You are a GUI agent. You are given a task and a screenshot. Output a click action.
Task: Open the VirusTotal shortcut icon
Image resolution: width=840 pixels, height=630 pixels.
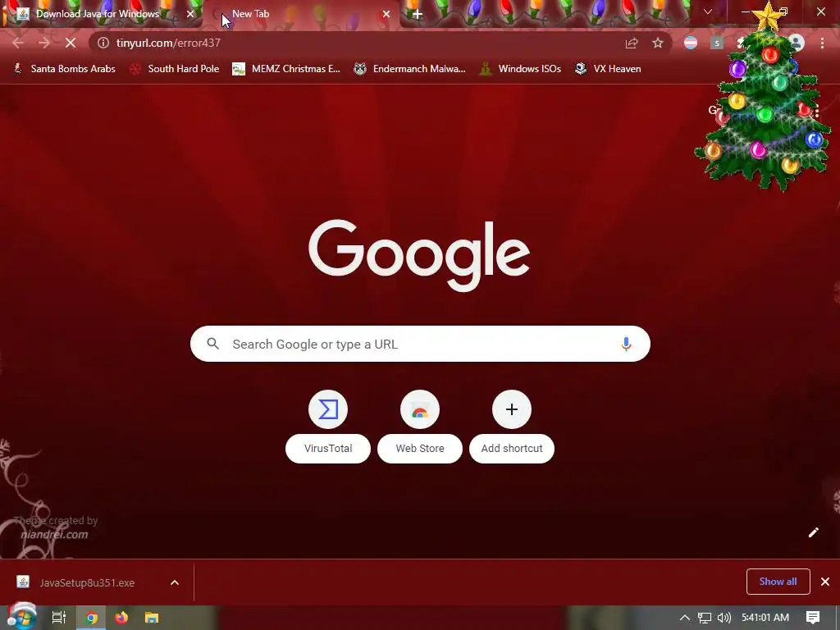[328, 410]
